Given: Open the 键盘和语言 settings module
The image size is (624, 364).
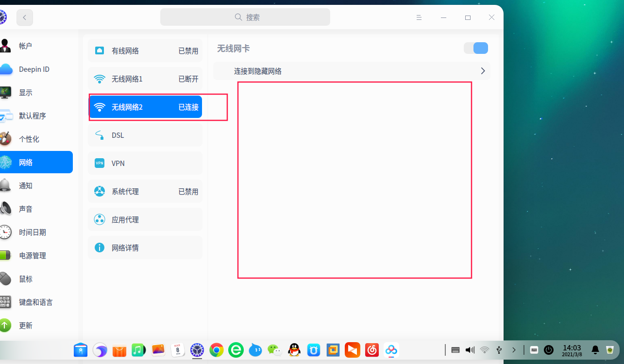Looking at the screenshot, I should pos(36,302).
